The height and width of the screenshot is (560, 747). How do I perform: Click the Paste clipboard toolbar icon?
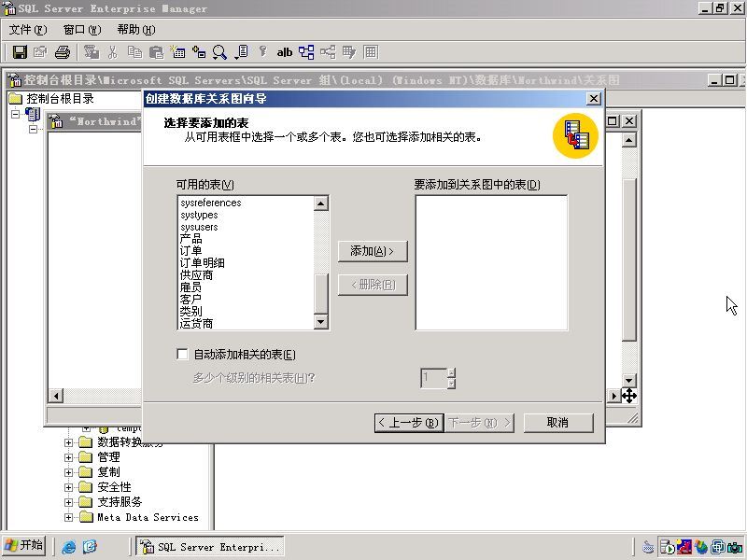click(x=156, y=52)
